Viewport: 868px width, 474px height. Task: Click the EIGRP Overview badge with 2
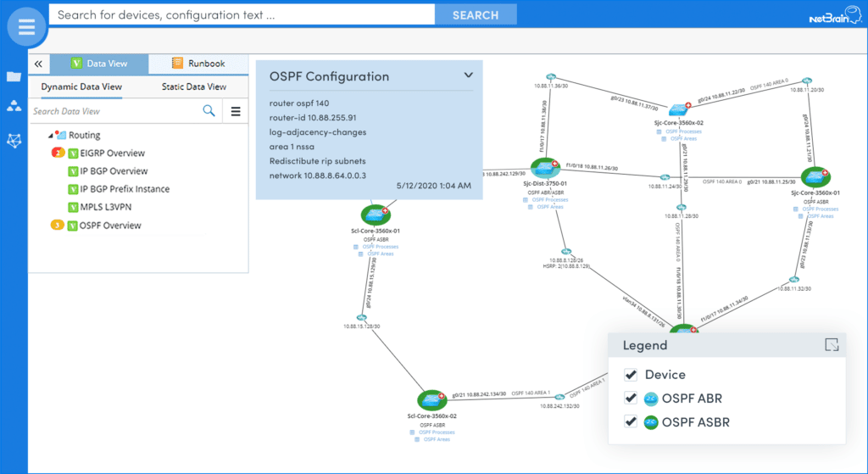tap(58, 153)
